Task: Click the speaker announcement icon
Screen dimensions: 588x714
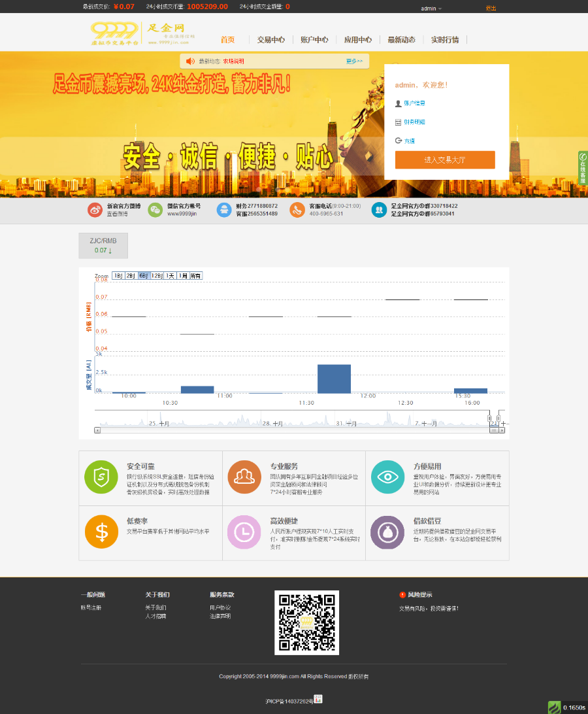Action: point(190,61)
